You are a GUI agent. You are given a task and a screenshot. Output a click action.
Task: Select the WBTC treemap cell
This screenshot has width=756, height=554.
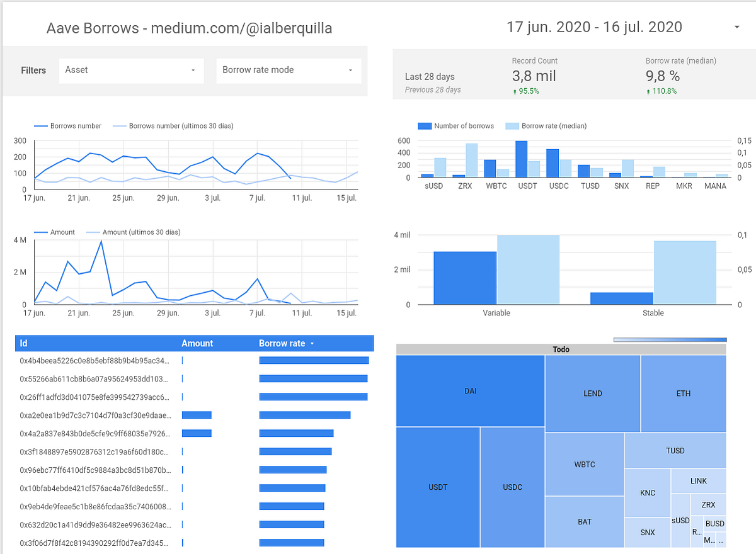point(585,464)
